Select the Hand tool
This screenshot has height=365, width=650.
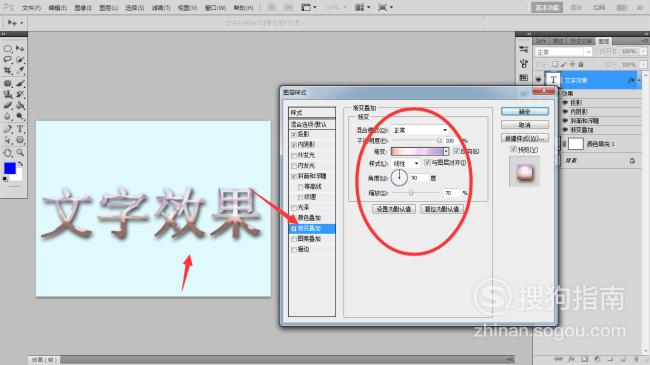coord(7,153)
